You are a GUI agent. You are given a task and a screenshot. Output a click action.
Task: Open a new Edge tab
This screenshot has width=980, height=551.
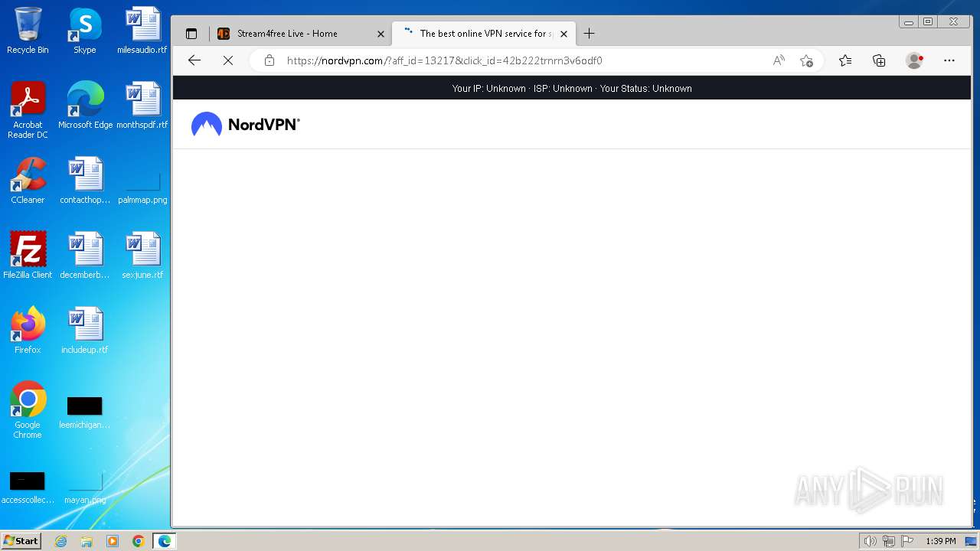(589, 34)
